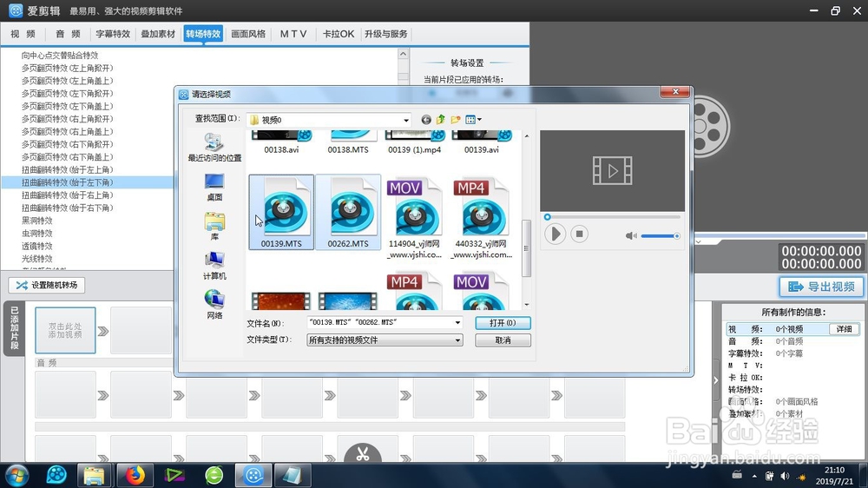The image size is (868, 488).
Task: Select the 00138.MTS file
Action: pos(348,142)
